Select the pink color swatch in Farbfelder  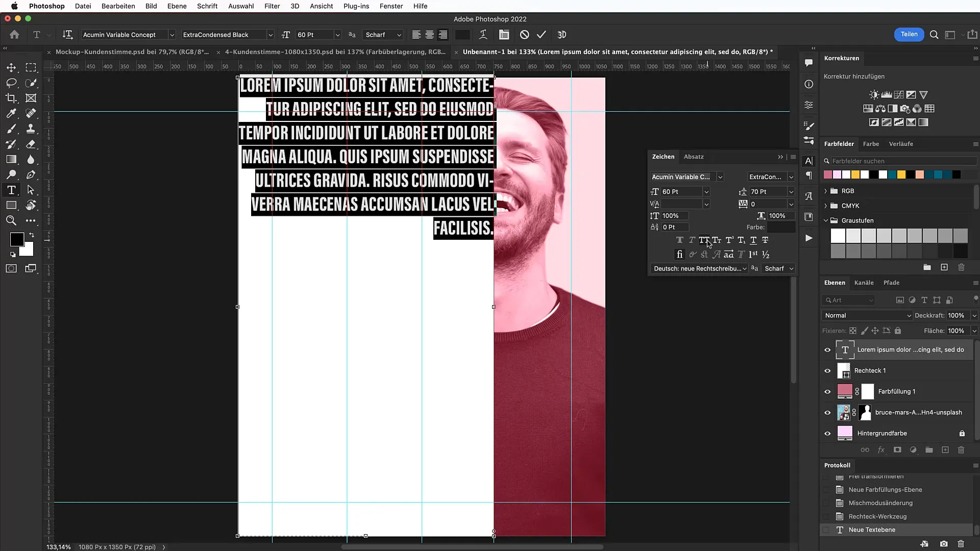[x=828, y=175]
